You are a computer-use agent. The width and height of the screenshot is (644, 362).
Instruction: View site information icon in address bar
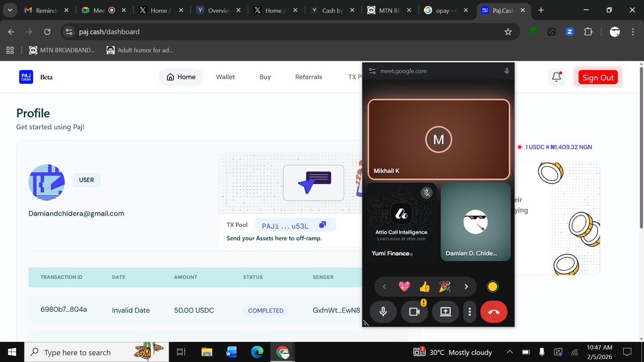(69, 32)
